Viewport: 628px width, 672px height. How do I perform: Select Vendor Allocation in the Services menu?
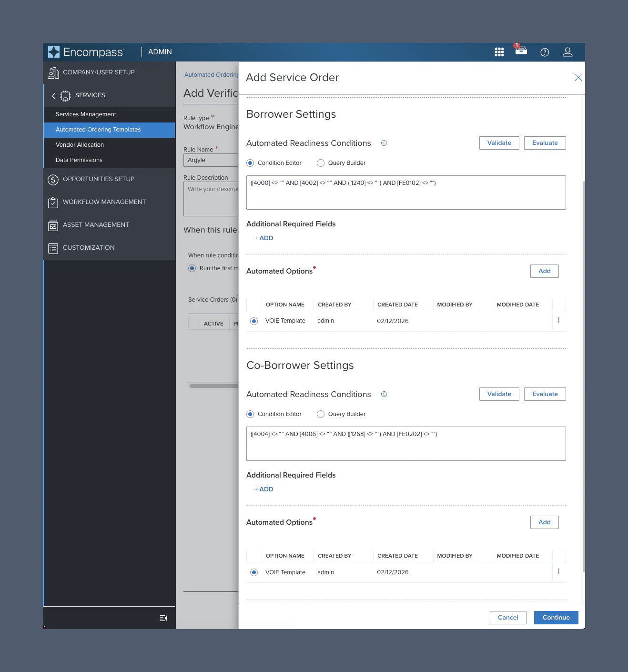(x=80, y=145)
